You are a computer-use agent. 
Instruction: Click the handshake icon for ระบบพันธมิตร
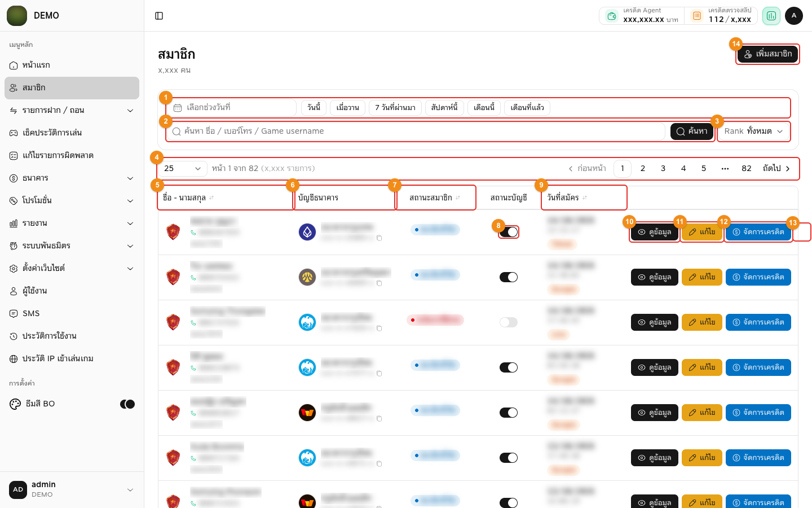tap(14, 246)
